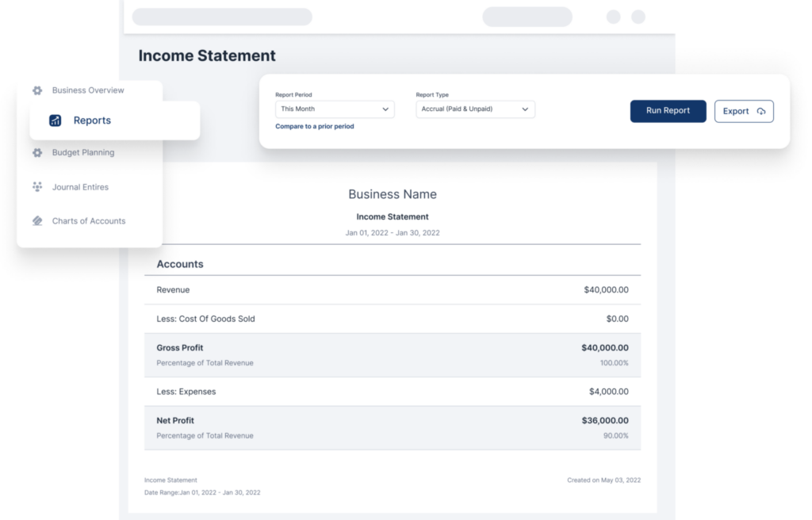The height and width of the screenshot is (520, 812).
Task: Click the Charts of Accounts icon
Action: pos(37,221)
